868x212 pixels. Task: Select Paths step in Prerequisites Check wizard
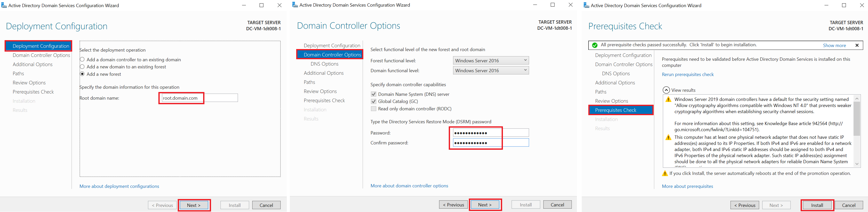click(601, 92)
